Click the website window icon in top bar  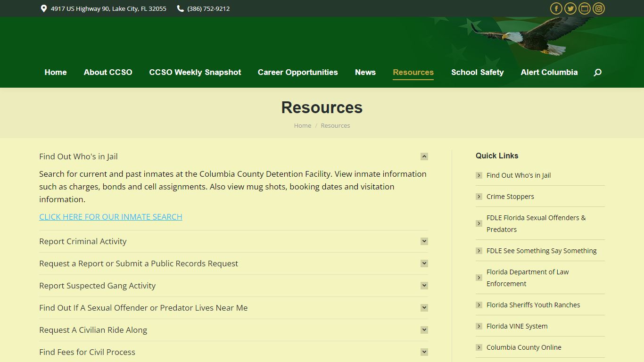click(x=585, y=8)
